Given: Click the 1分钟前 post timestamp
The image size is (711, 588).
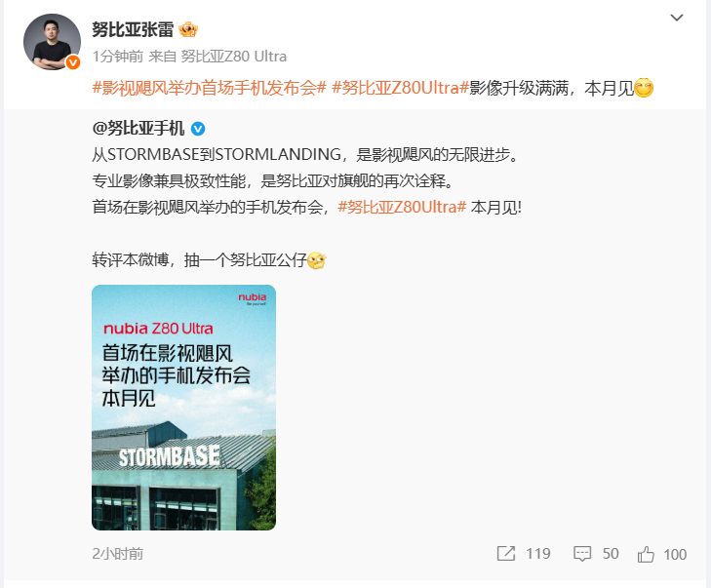Looking at the screenshot, I should coord(118,57).
